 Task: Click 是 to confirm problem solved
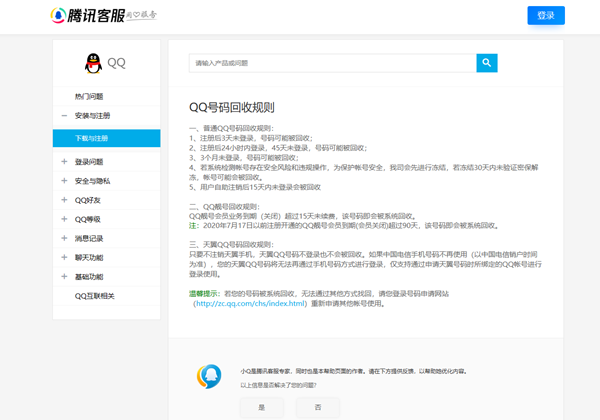pos(261,407)
